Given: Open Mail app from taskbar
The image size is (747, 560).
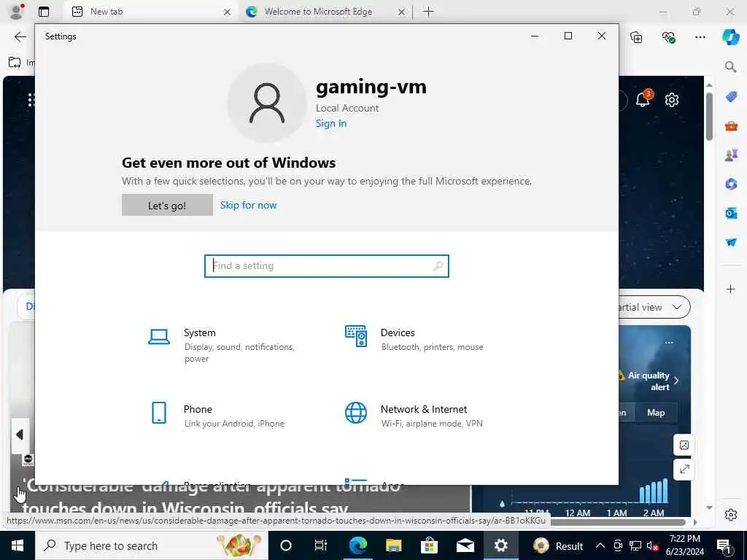Looking at the screenshot, I should click(x=465, y=545).
